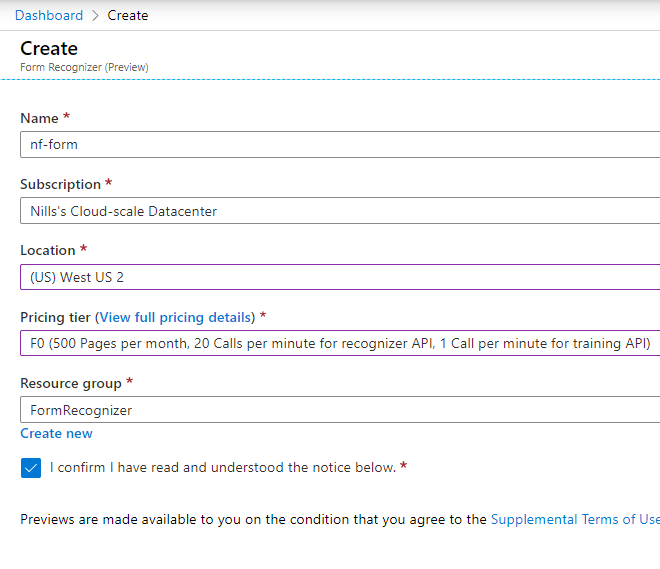Click the 'I confirm I have read' text

coord(223,467)
